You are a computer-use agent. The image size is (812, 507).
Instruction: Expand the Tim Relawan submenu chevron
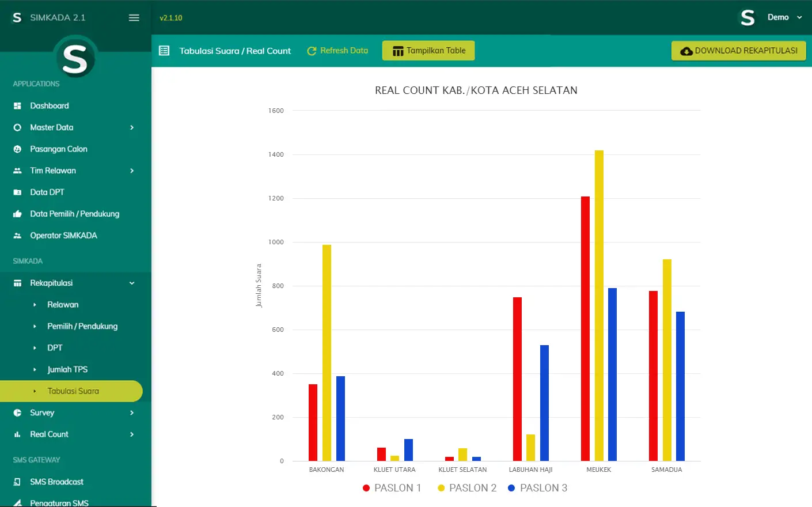[x=132, y=171]
